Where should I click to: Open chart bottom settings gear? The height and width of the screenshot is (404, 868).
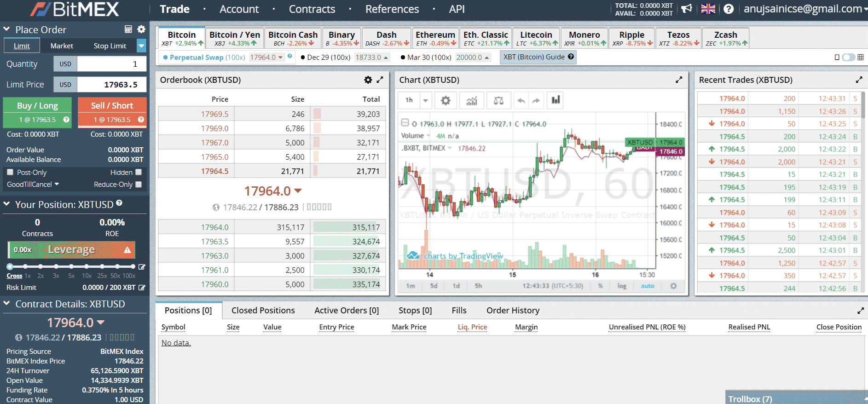(673, 286)
